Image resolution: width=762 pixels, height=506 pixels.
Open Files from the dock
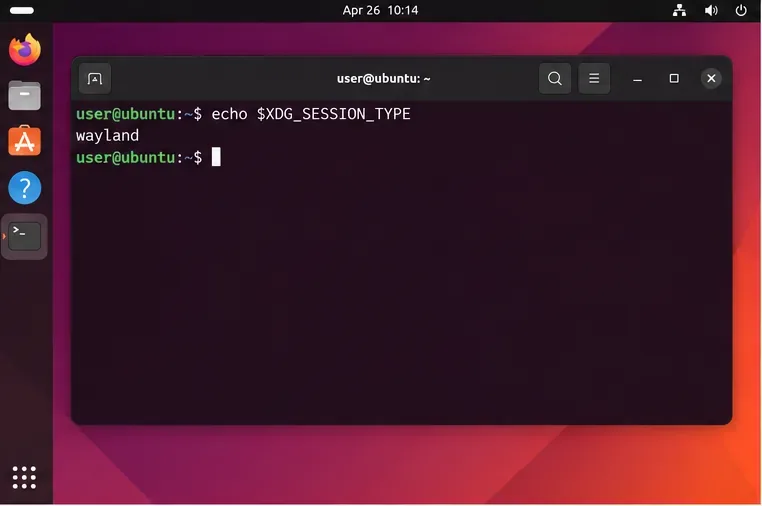[24, 95]
